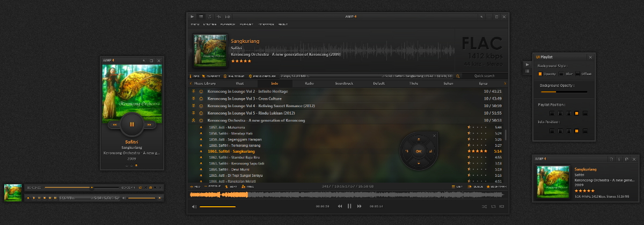The width and height of the screenshot is (644, 225).
Task: Click previous track in mini cover player
Action: pyautogui.click(x=114, y=125)
